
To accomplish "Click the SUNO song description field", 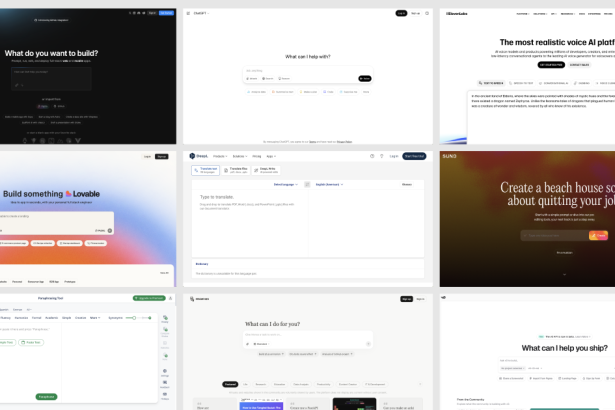I will [555, 235].
